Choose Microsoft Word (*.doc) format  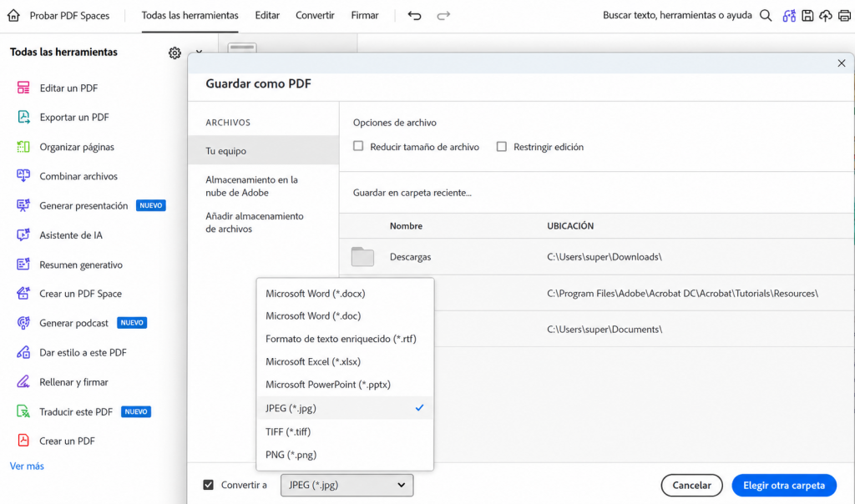345,316
